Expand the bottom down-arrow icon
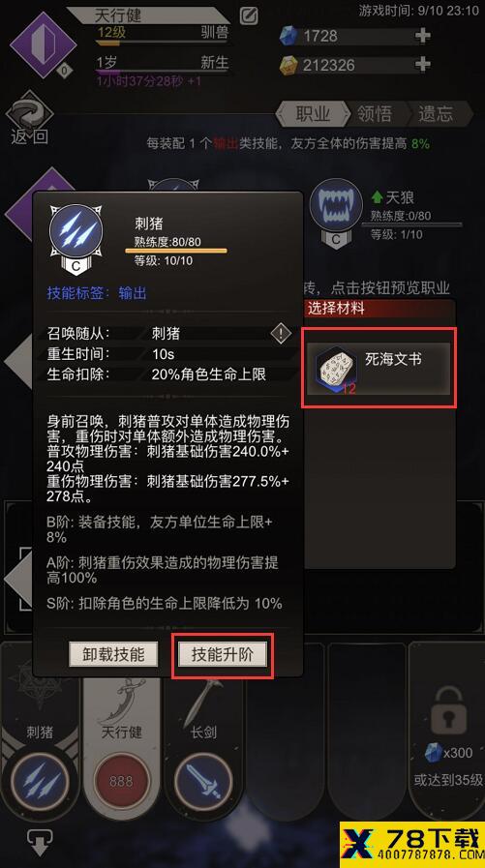 [x=40, y=842]
